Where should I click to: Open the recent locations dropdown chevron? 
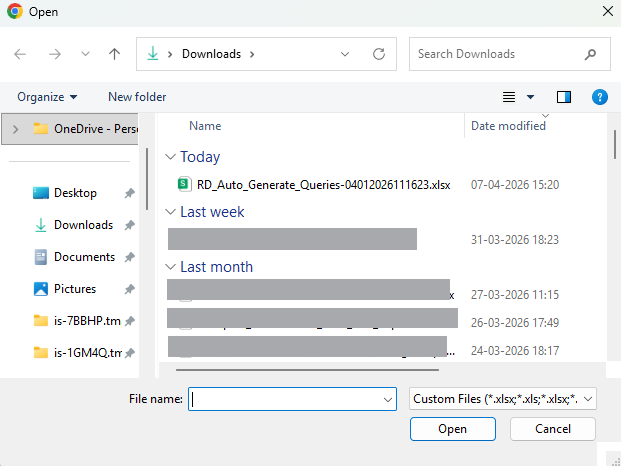(x=85, y=54)
